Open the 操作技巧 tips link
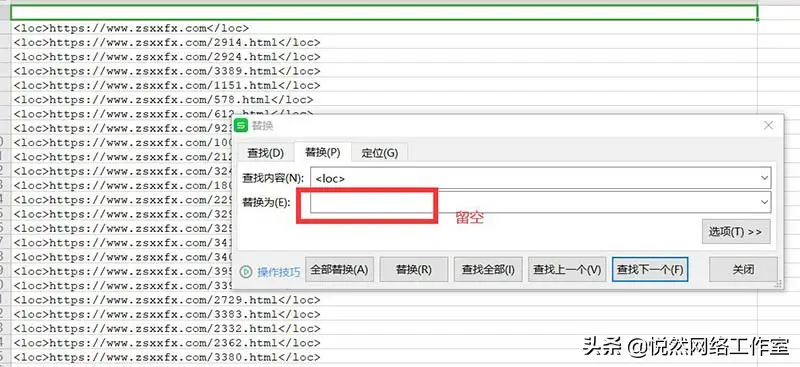The height and width of the screenshot is (367, 800). click(279, 272)
